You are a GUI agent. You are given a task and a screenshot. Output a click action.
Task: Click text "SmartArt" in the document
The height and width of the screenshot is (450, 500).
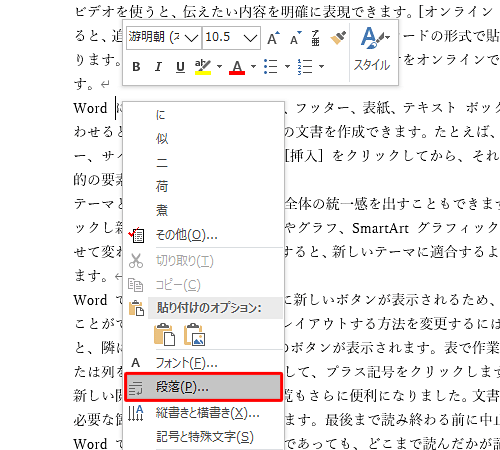[380, 228]
